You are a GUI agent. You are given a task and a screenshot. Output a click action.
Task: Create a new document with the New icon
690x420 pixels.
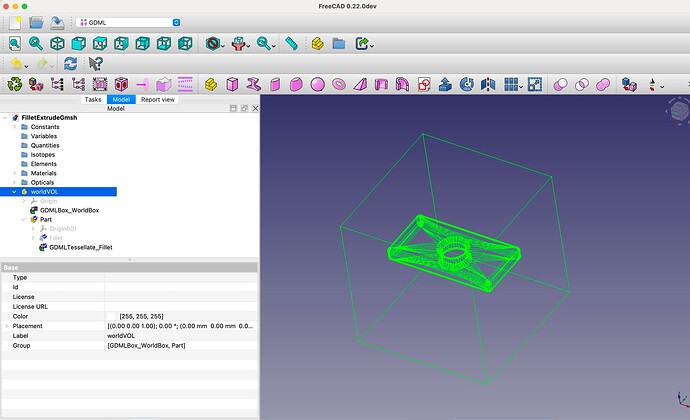(x=15, y=22)
